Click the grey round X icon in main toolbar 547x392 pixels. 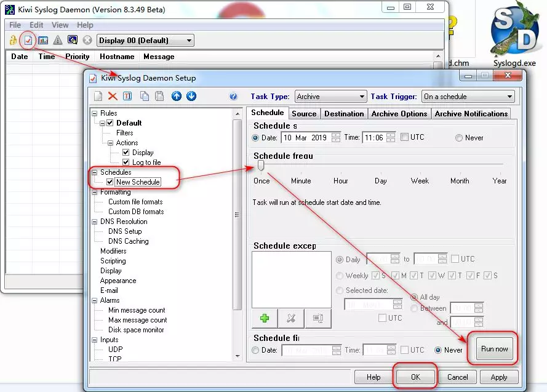tap(87, 41)
